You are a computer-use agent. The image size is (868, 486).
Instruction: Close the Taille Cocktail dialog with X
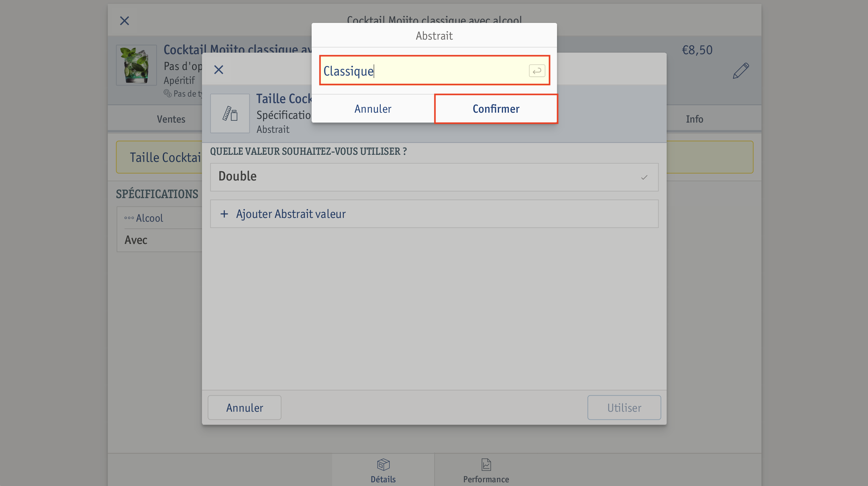tap(219, 70)
